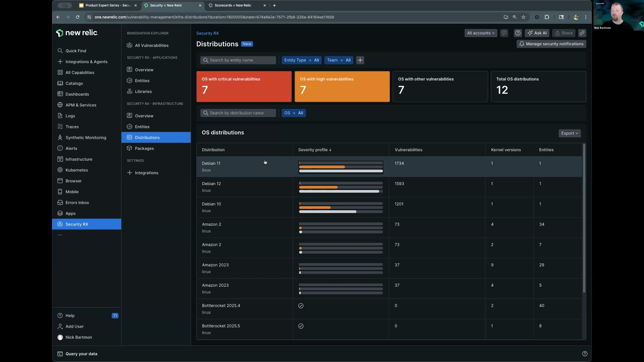Viewport: 644px width, 362px height.
Task: Click the Debian 10 severity profile bar
Action: click(x=341, y=207)
